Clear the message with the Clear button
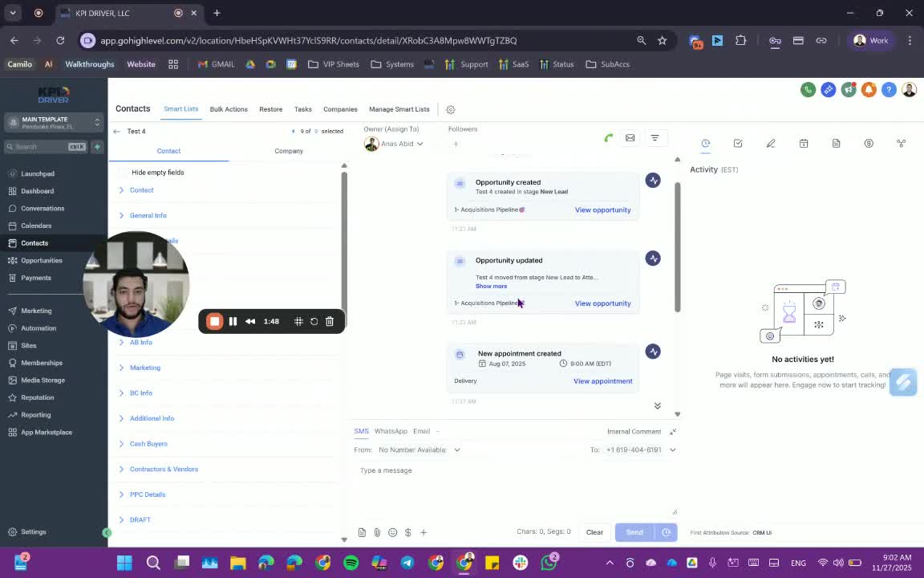This screenshot has width=924, height=578. [594, 532]
